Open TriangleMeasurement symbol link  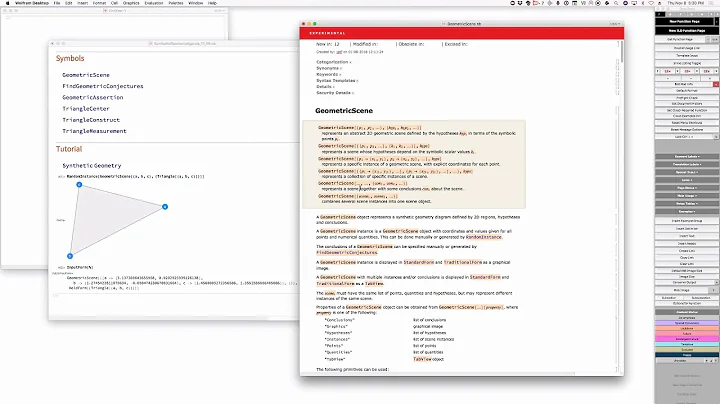tap(94, 131)
